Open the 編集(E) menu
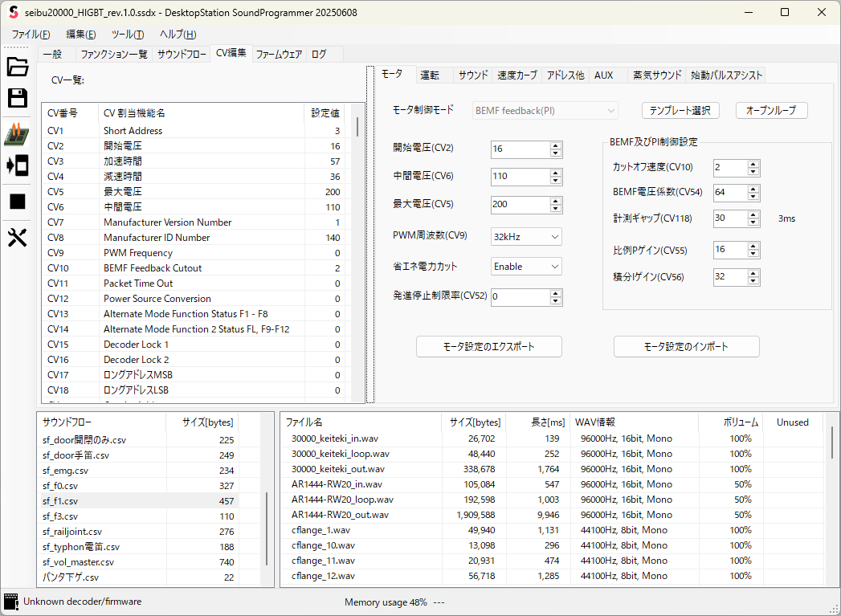The image size is (841, 616). 80,35
